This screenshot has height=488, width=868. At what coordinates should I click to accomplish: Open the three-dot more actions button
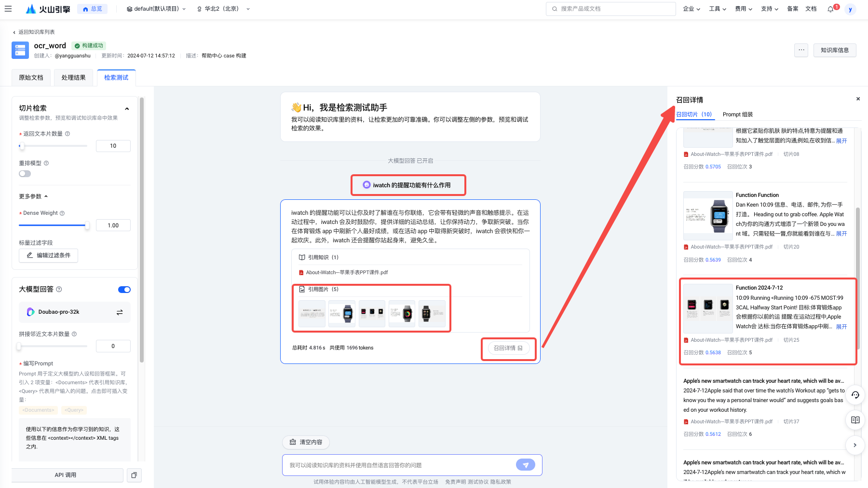click(x=801, y=50)
